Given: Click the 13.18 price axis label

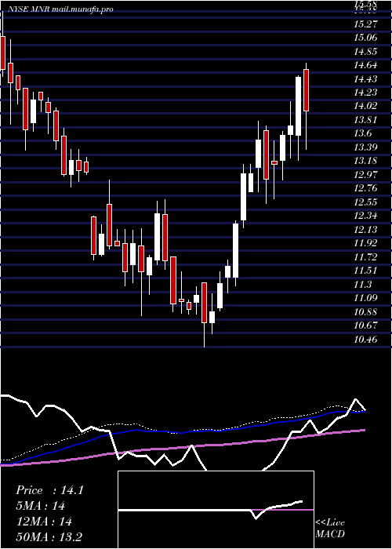Looking at the screenshot, I should (x=366, y=161).
